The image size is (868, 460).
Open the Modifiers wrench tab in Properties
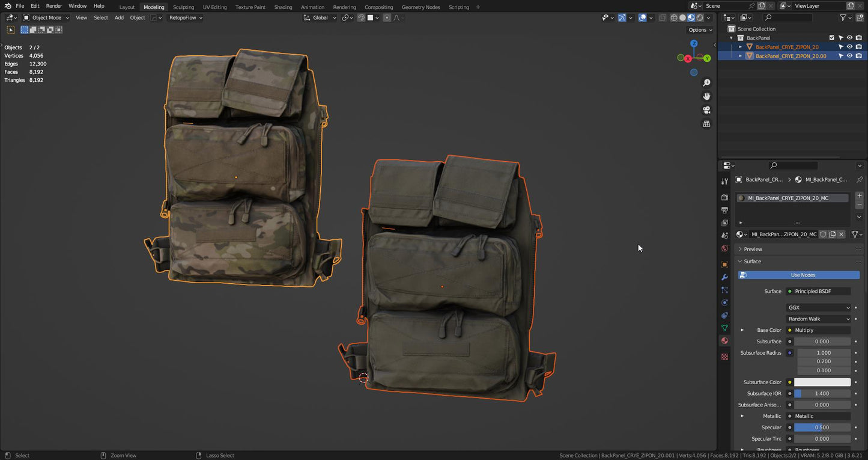(724, 277)
